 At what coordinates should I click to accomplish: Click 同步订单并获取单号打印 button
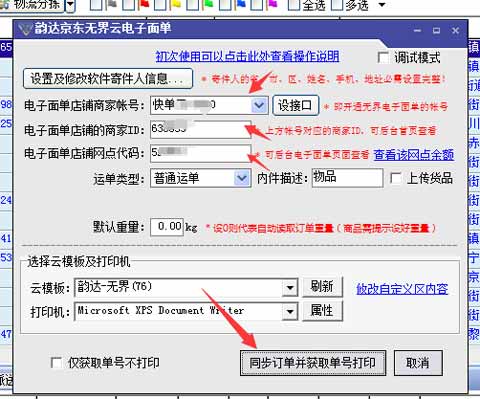pyautogui.click(x=313, y=363)
